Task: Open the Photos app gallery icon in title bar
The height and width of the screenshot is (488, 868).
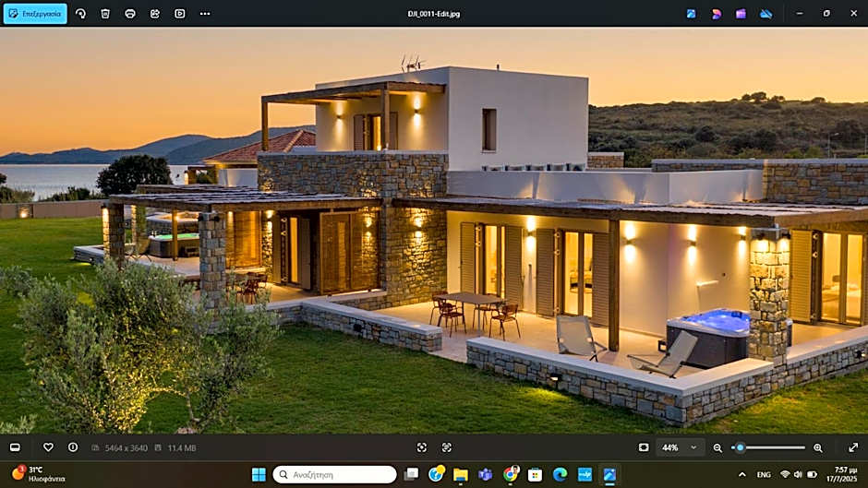Action: [x=692, y=14]
